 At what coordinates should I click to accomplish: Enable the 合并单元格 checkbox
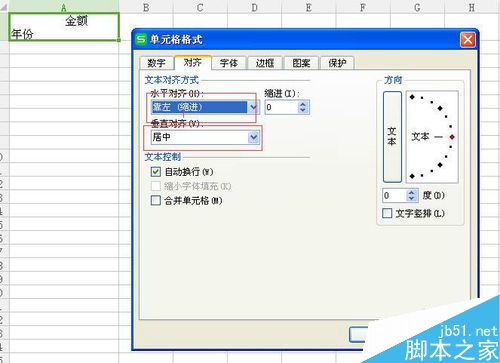(156, 200)
